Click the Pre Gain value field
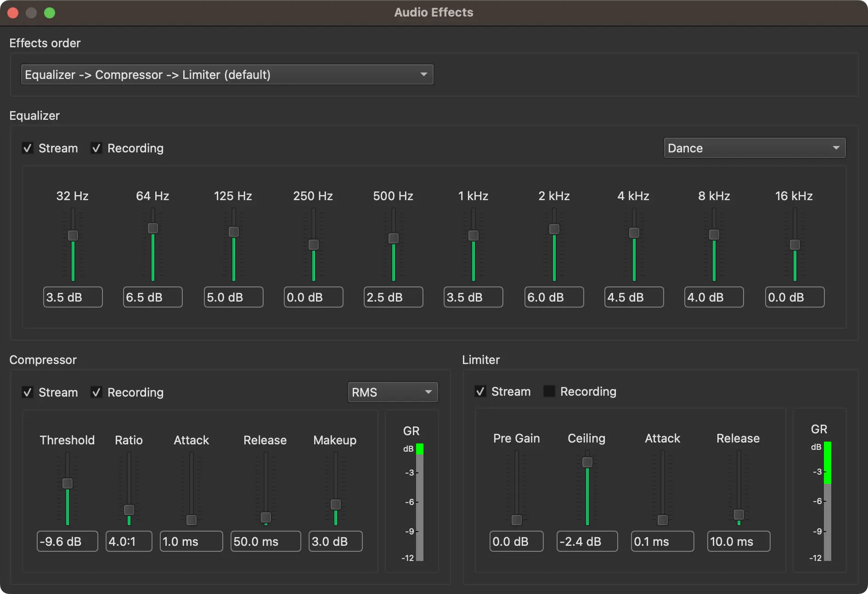The height and width of the screenshot is (594, 868). click(x=516, y=541)
